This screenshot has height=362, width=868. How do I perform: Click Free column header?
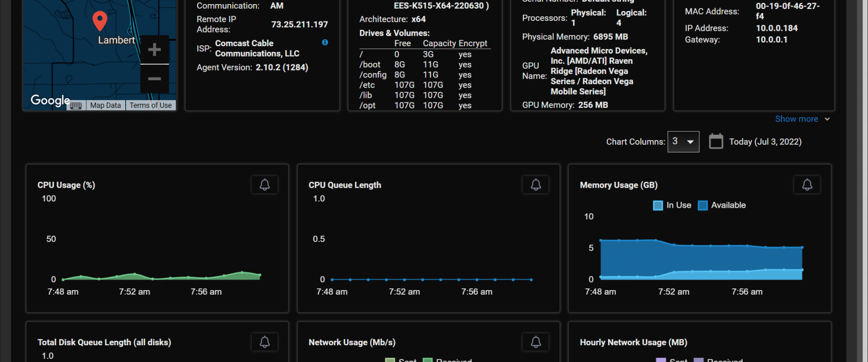(402, 43)
